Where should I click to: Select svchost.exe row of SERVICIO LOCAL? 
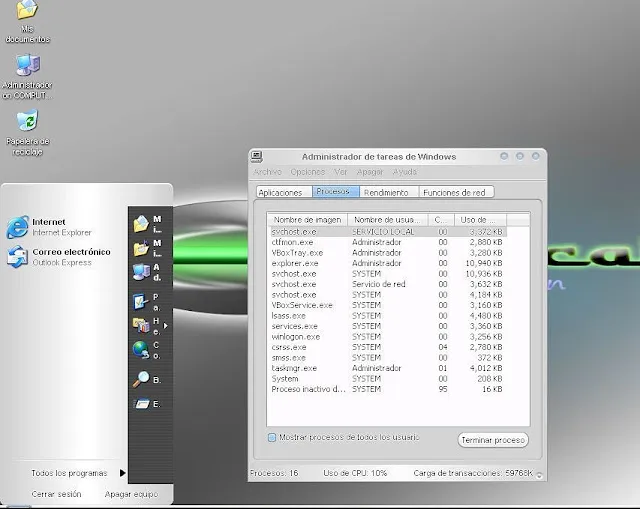388,232
